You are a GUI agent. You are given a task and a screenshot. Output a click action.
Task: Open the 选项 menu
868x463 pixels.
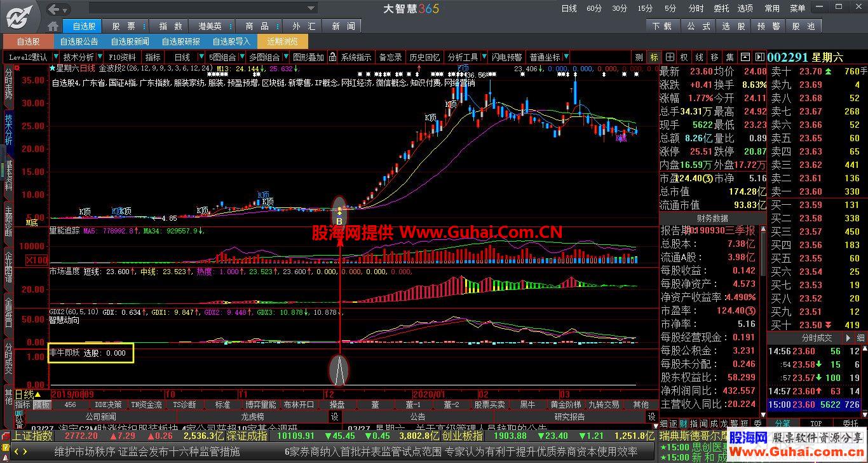745,9
